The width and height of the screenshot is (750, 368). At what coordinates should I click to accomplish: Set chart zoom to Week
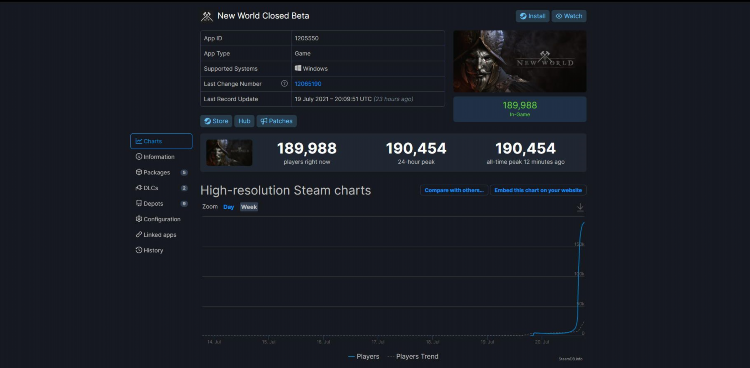coord(249,207)
